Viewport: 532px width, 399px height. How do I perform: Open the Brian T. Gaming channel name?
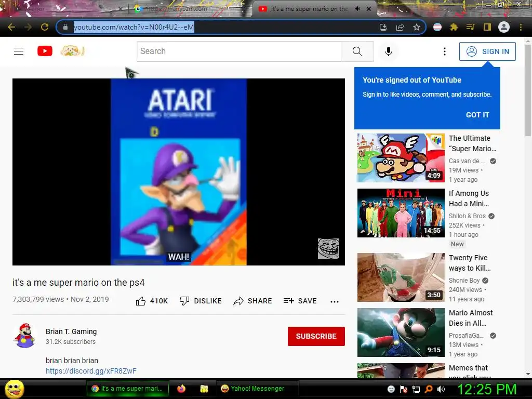point(71,331)
